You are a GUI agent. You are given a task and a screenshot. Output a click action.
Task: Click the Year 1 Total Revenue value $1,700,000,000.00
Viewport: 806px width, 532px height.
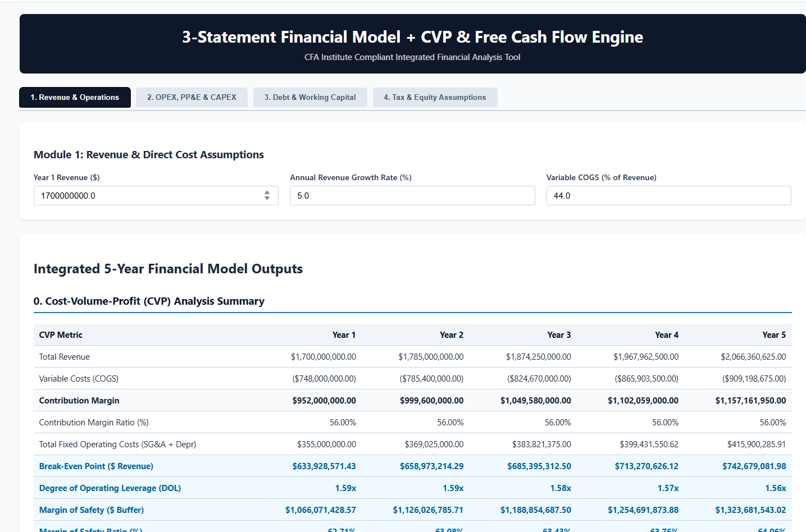(x=324, y=357)
